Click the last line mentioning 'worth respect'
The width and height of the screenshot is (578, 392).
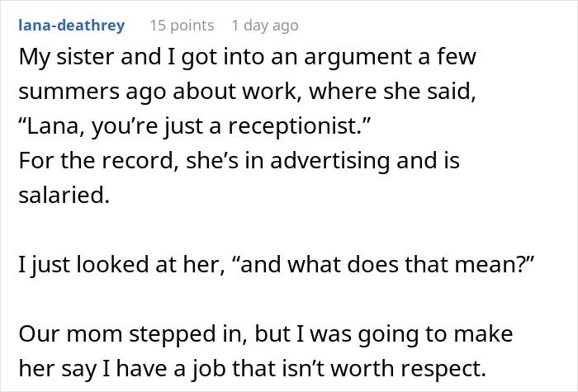(253, 368)
